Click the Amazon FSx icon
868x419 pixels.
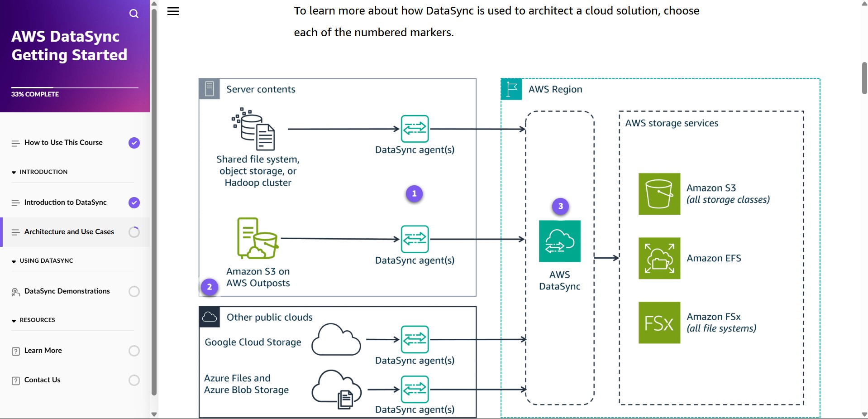(x=659, y=323)
